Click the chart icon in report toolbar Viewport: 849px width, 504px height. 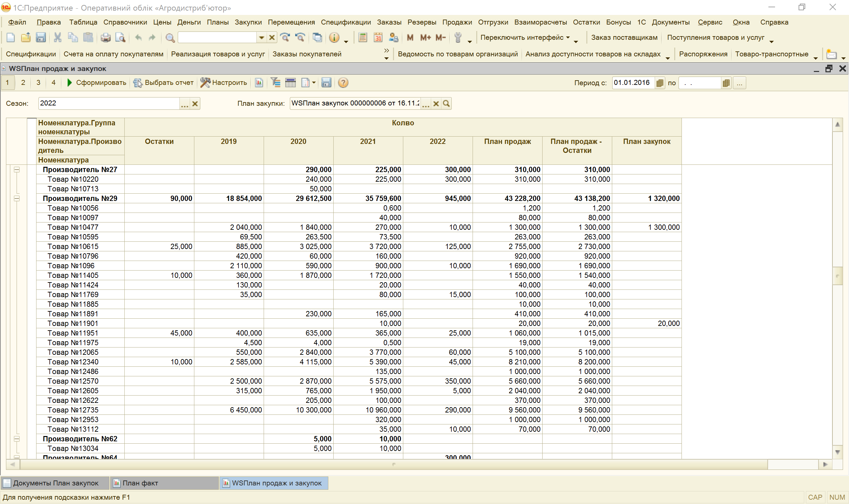pos(259,83)
